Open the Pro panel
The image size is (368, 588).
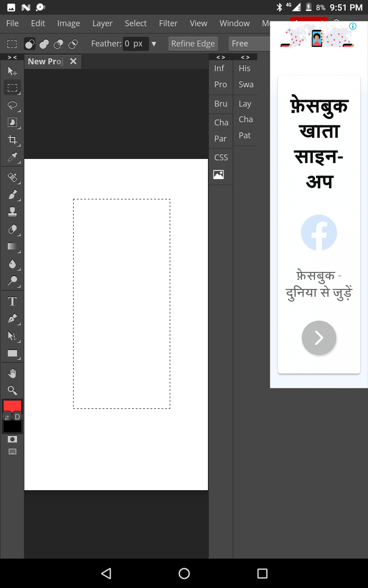(x=221, y=85)
